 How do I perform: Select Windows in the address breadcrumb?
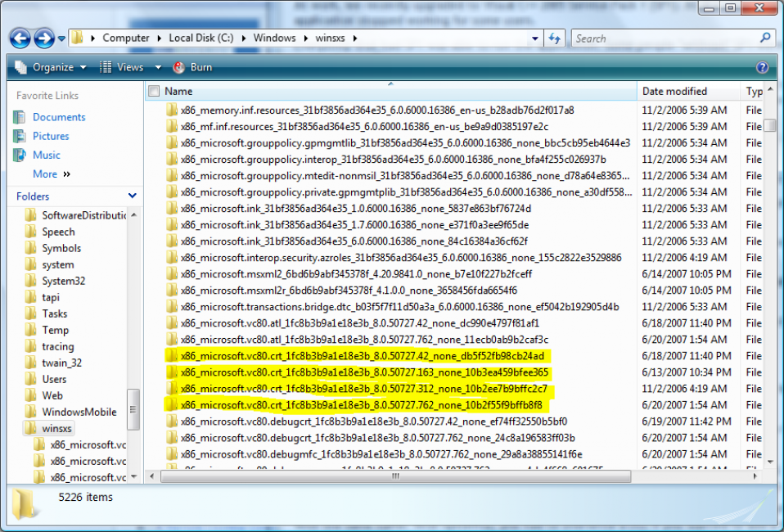274,38
